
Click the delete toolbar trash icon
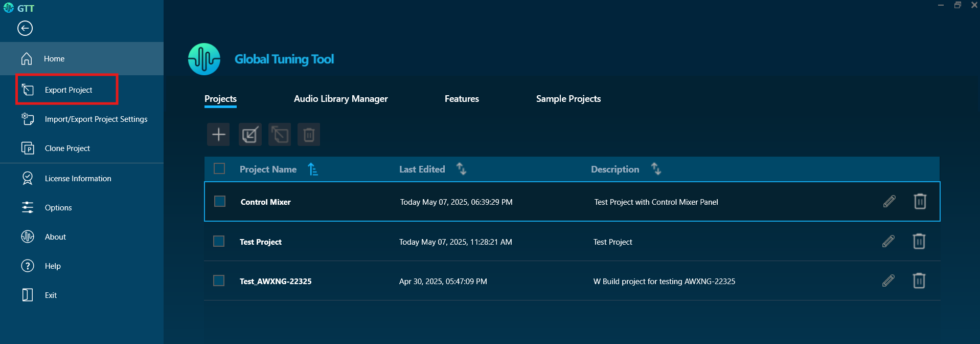click(x=309, y=135)
